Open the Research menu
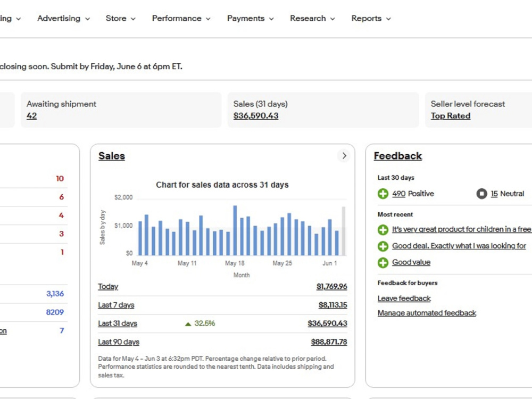Screen dimensions: 532x399 (312, 18)
